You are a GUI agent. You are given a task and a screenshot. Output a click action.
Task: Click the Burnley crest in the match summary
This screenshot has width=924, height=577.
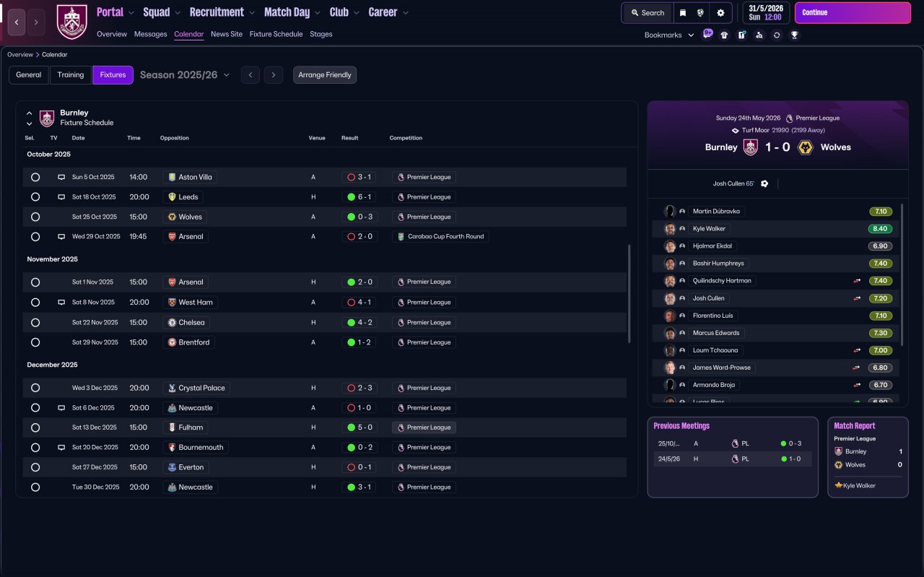click(751, 147)
